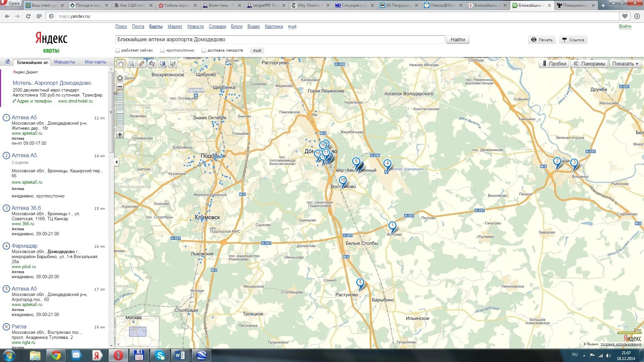Select the zoom-to-area magnifier tool

click(131, 64)
